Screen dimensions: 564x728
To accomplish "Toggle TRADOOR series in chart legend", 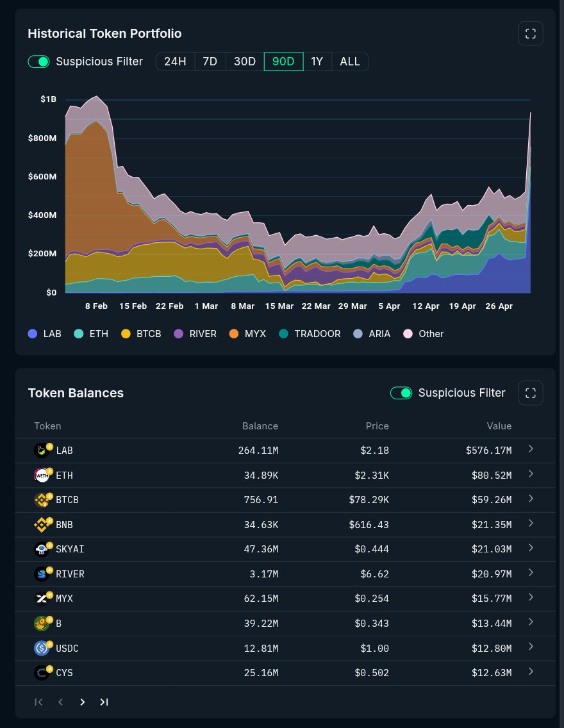I will [x=310, y=334].
